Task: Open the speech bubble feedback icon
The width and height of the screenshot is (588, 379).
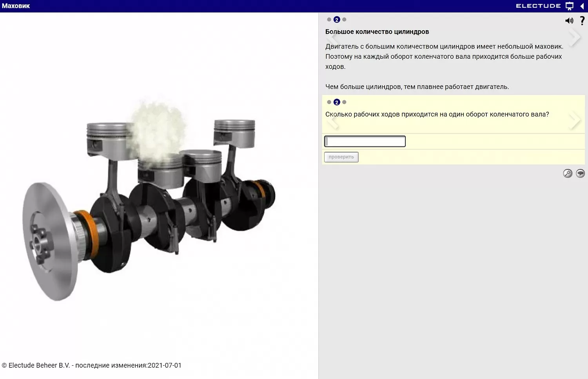Action: [x=581, y=173]
